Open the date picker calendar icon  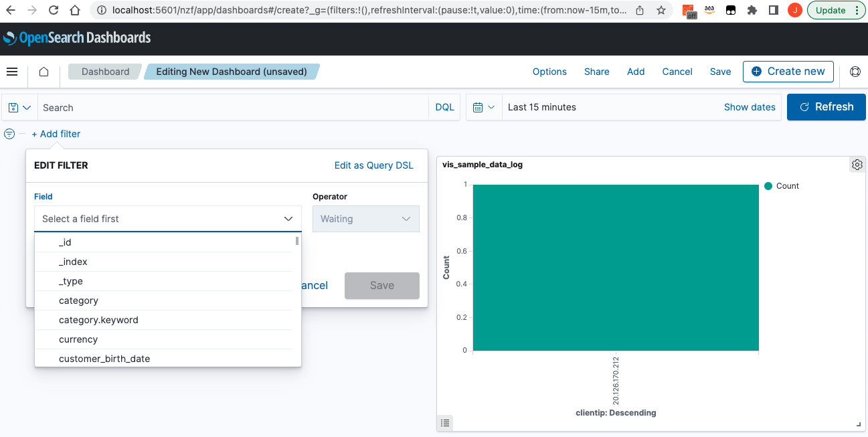[479, 107]
